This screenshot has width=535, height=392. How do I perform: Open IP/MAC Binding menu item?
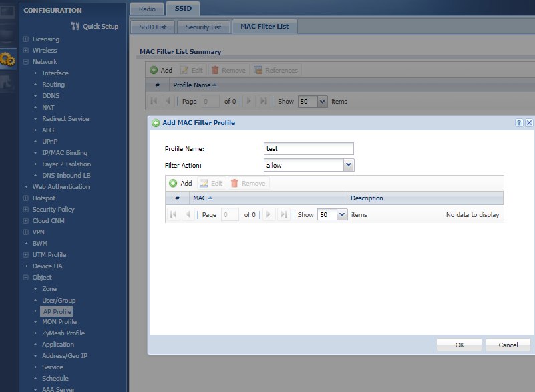tap(65, 152)
